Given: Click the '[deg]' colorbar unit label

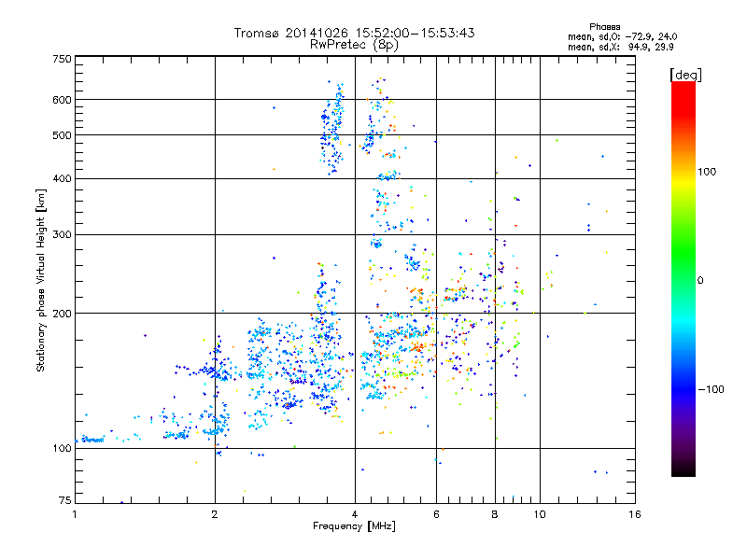Looking at the screenshot, I should [x=685, y=76].
